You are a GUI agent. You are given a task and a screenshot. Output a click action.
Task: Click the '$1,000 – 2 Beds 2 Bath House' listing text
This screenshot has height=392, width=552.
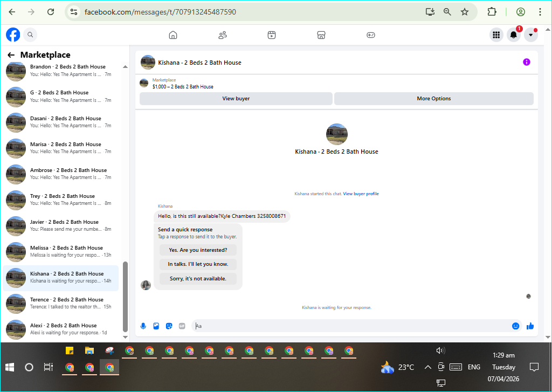(x=183, y=87)
